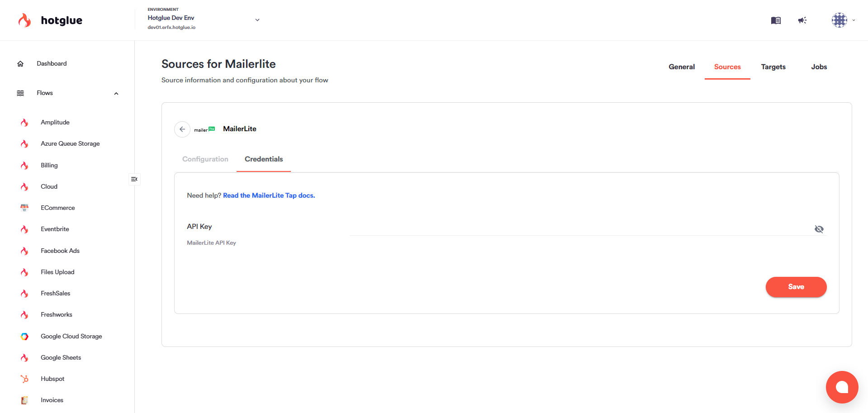Go back using the arrow button

pyautogui.click(x=182, y=129)
